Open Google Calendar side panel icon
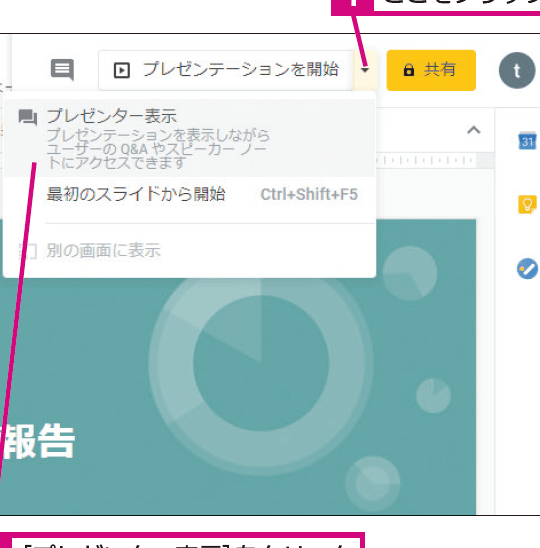This screenshot has width=540, height=548. [x=527, y=140]
